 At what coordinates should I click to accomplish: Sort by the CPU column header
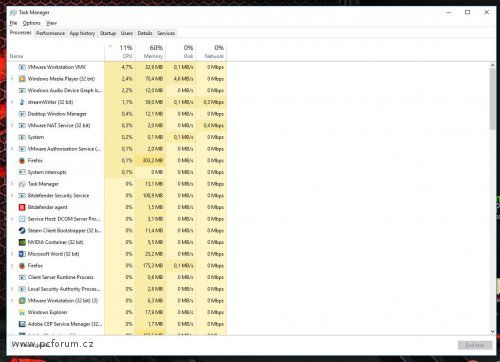coord(120,52)
